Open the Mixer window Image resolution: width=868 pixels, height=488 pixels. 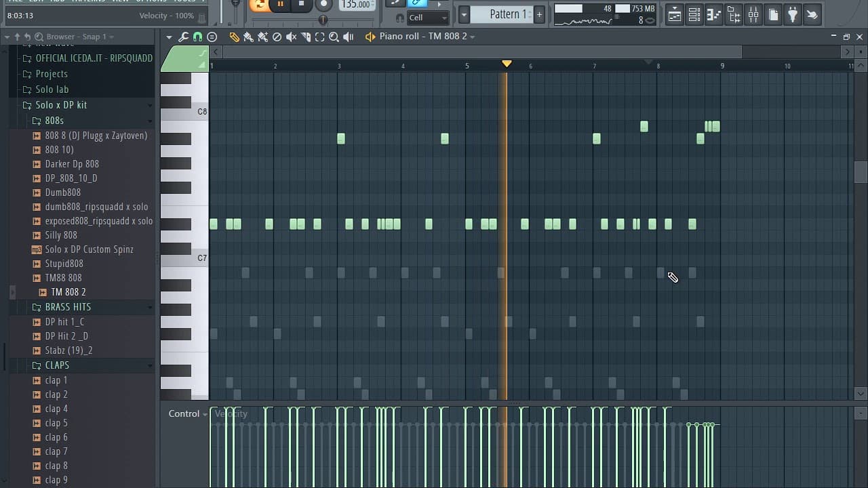coord(753,14)
